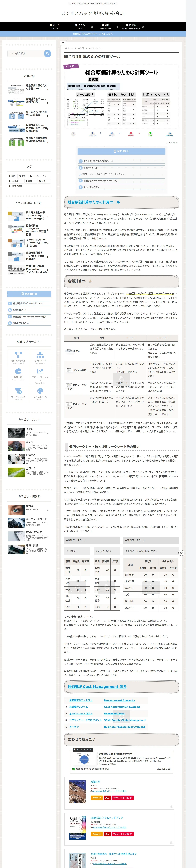Click in the サイト内を検索 search field
196x868 pixels.
coord(26,53)
